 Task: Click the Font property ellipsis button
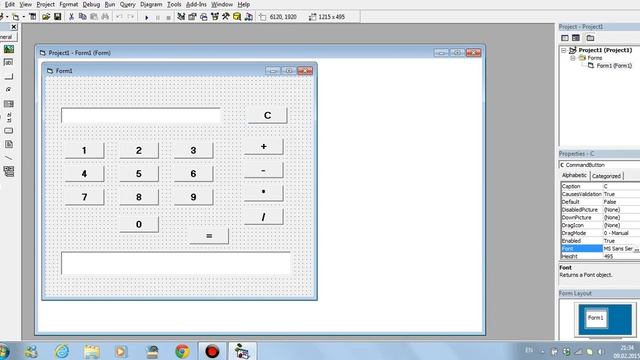pos(636,249)
